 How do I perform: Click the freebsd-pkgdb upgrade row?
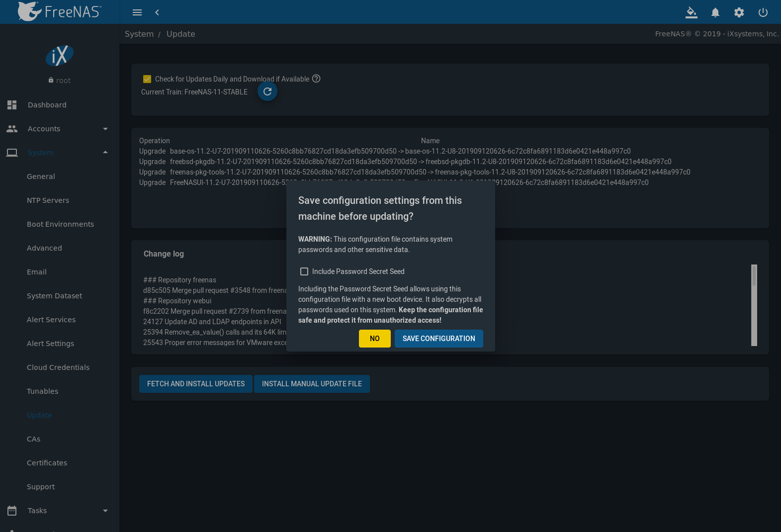(x=405, y=162)
